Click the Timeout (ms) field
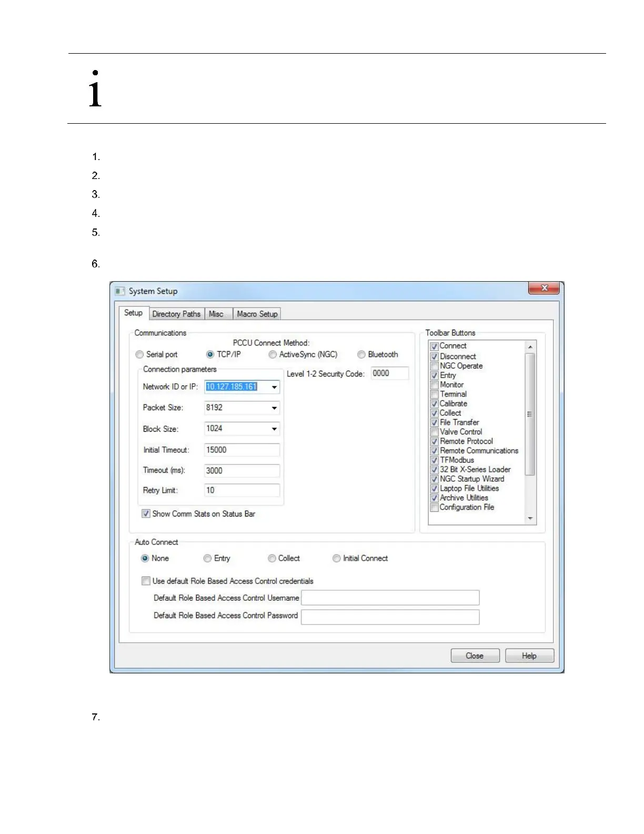The width and height of the screenshot is (644, 834). (242, 471)
